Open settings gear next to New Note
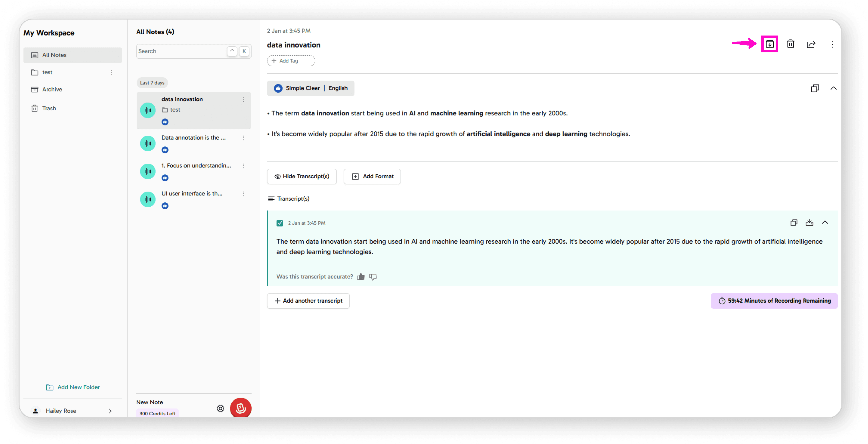Screen dimensions: 868x444 220,408
